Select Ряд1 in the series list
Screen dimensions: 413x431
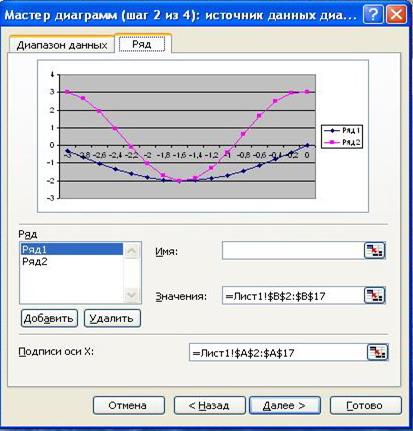click(71, 249)
